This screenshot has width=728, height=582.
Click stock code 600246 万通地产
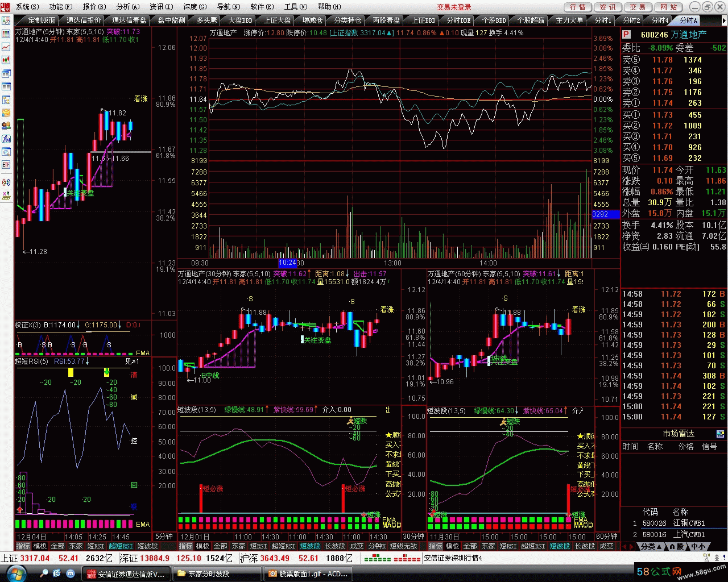click(673, 35)
